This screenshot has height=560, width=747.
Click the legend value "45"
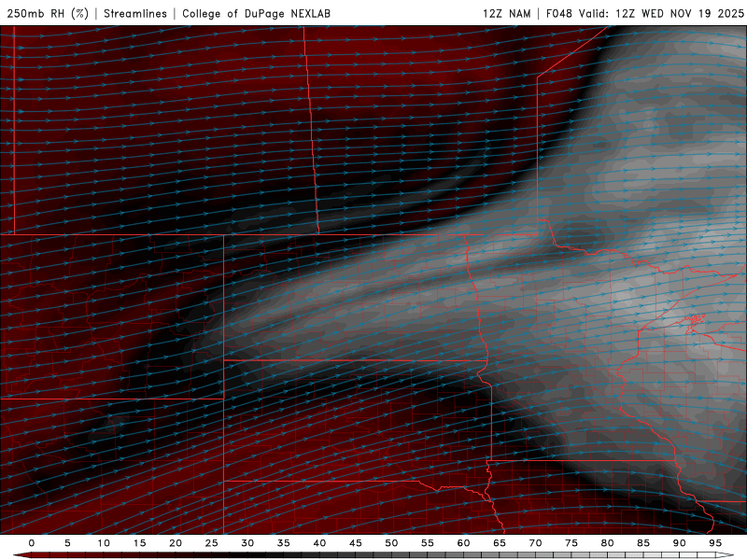tap(356, 543)
